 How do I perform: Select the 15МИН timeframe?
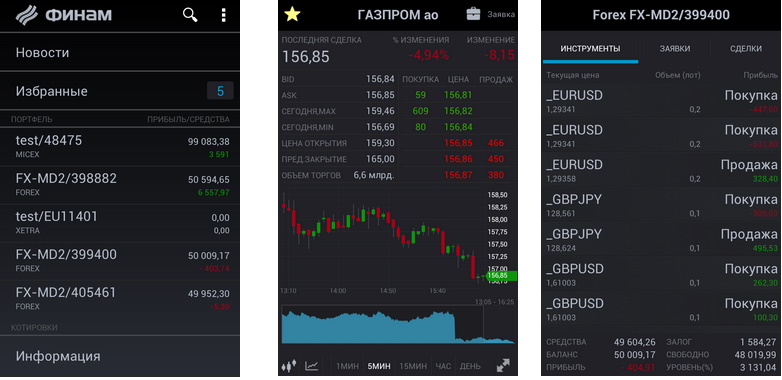point(413,366)
